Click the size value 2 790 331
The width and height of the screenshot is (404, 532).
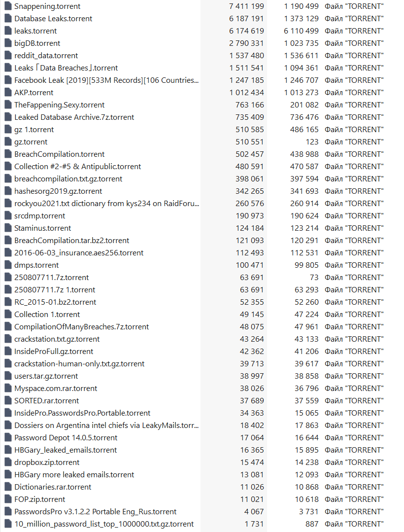coord(246,43)
